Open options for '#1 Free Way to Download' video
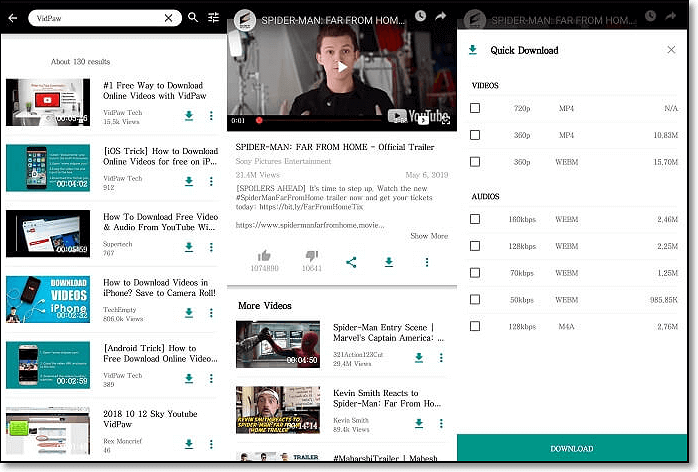The image size is (698, 472). coord(211,116)
